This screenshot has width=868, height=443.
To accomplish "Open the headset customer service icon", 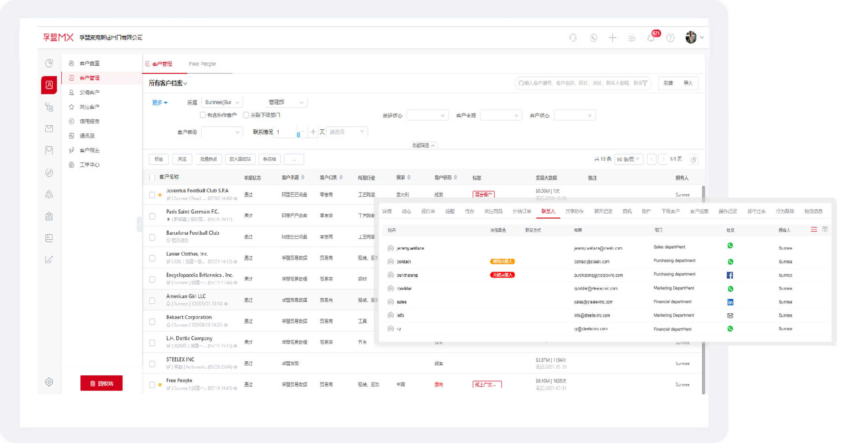I will [x=573, y=38].
